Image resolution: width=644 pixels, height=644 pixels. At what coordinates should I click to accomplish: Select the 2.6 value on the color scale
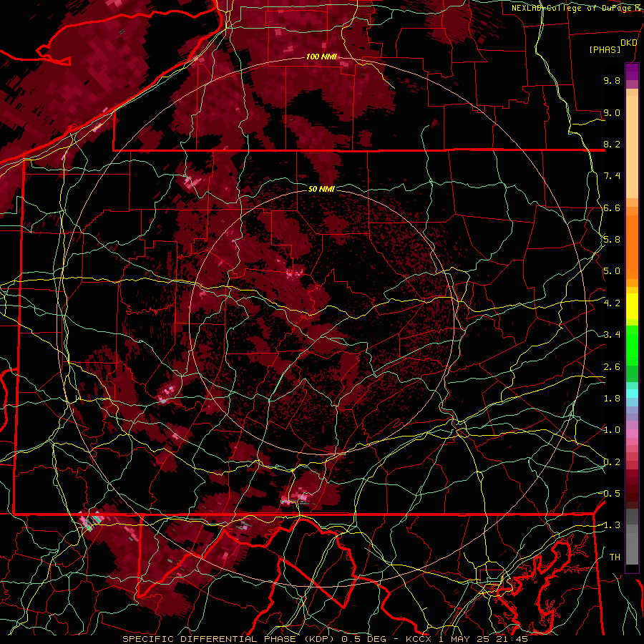point(612,366)
